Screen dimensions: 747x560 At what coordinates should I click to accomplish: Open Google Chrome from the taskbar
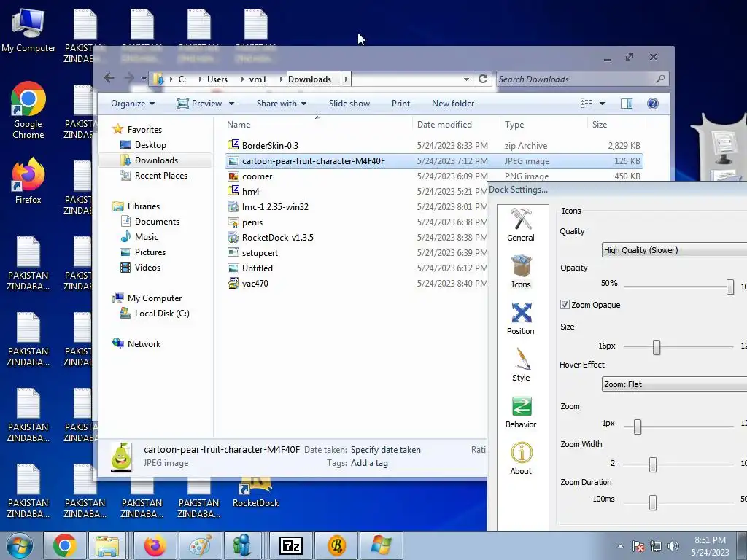pos(64,545)
